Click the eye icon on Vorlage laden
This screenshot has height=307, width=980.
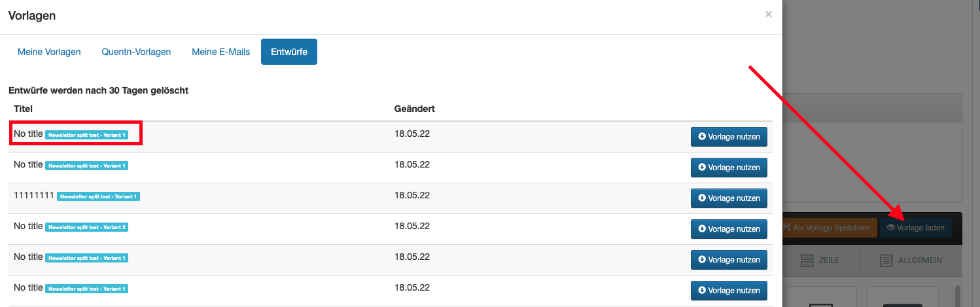pos(890,228)
